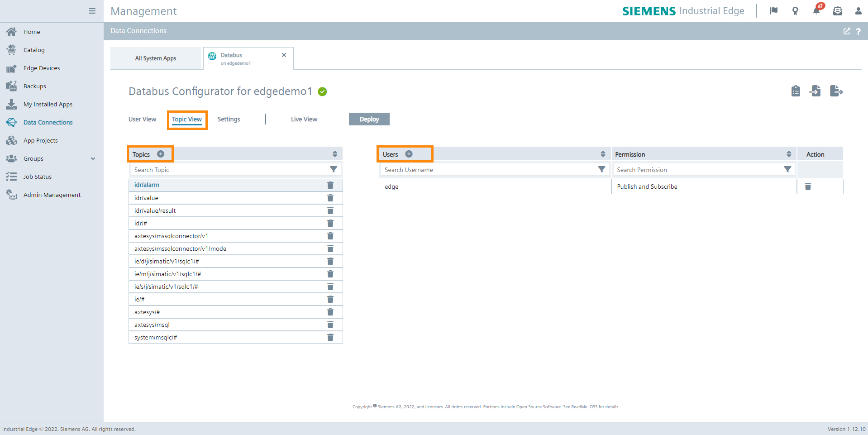Add a new user with plus icon
Viewport: 868px width, 435px height.
pyautogui.click(x=409, y=154)
